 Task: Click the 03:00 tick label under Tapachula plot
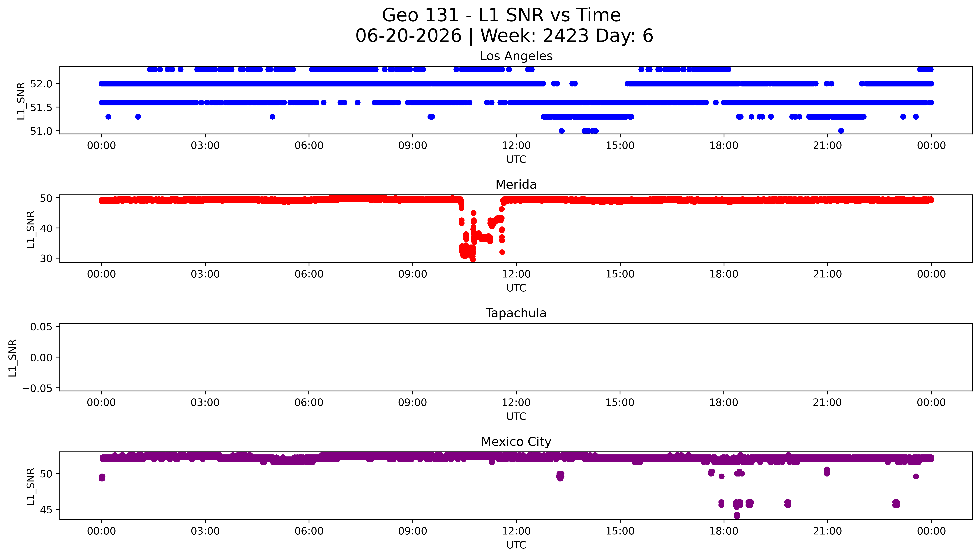click(205, 403)
